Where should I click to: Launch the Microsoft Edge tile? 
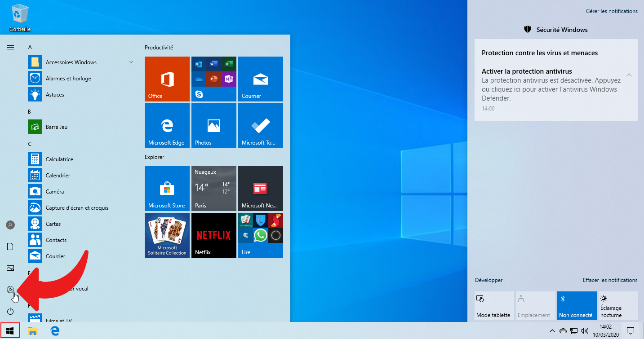click(x=167, y=126)
